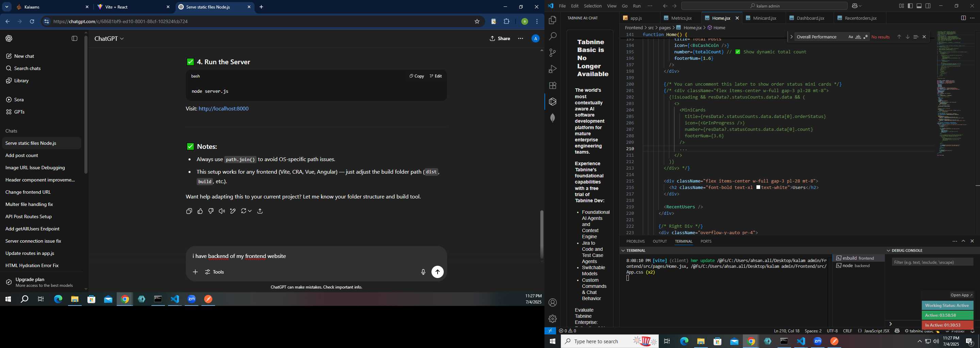980x348 pixels.
Task: Click the Copy response icon in ChatGPT
Action: [x=189, y=211]
